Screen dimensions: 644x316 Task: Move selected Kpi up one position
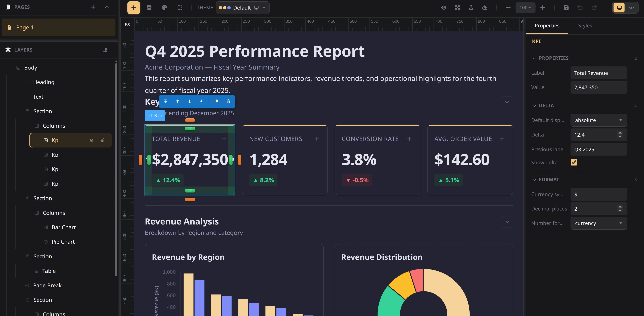(178, 101)
